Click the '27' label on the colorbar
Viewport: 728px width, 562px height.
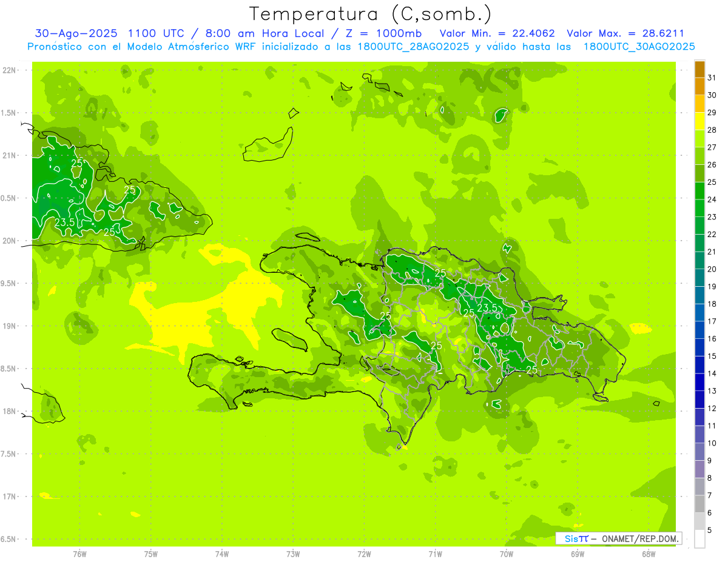(x=712, y=147)
